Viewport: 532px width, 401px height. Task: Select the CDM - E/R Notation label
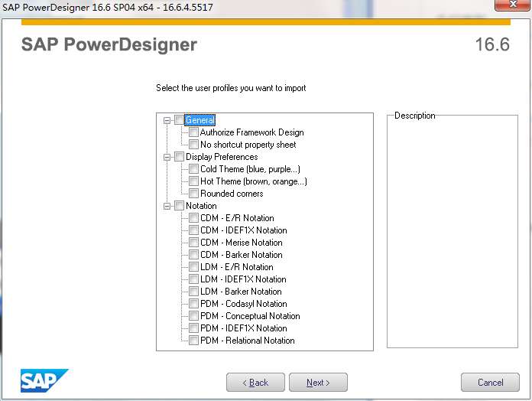tap(237, 218)
